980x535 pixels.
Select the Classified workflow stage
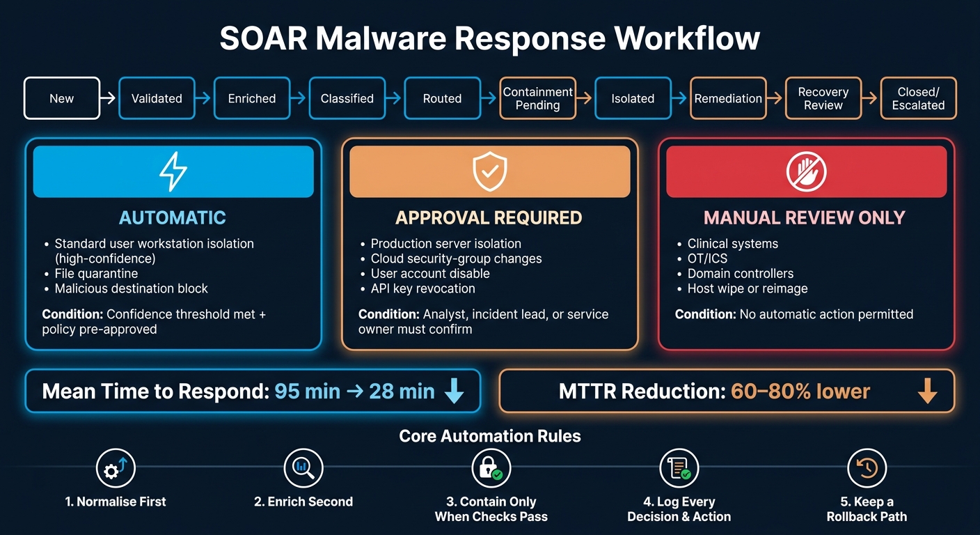347,98
